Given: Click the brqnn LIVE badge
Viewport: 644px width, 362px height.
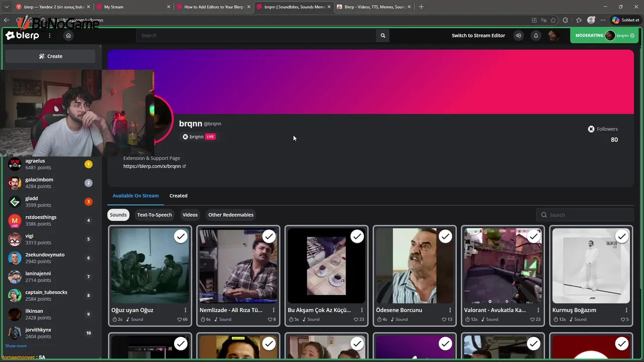Looking at the screenshot, I should coord(210,137).
